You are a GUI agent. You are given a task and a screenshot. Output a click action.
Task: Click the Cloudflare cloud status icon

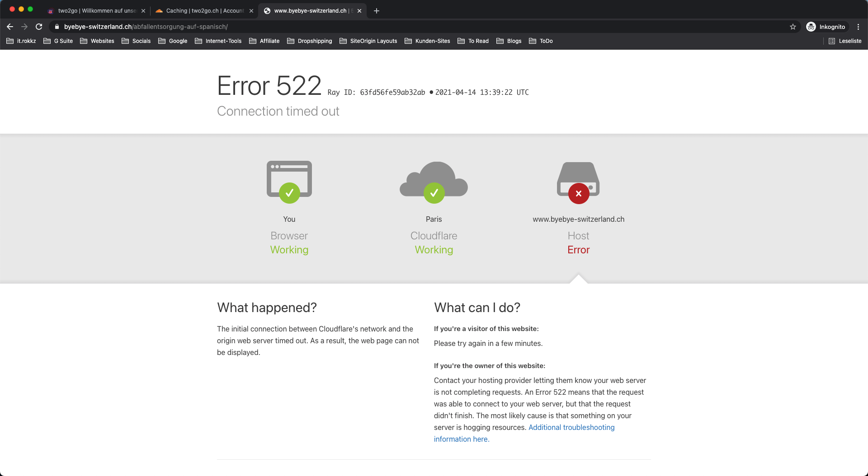coord(434,182)
